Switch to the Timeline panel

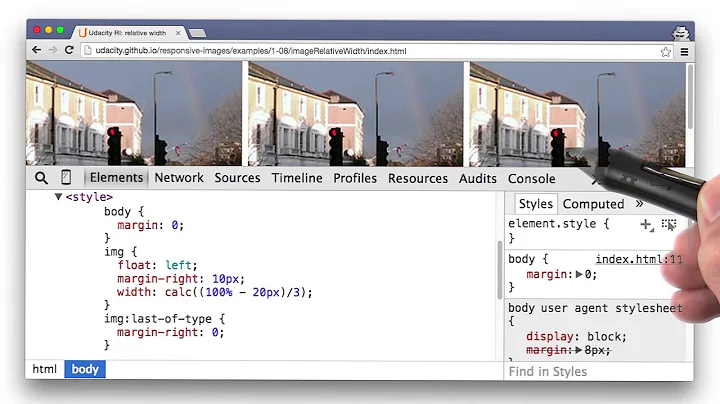click(297, 178)
